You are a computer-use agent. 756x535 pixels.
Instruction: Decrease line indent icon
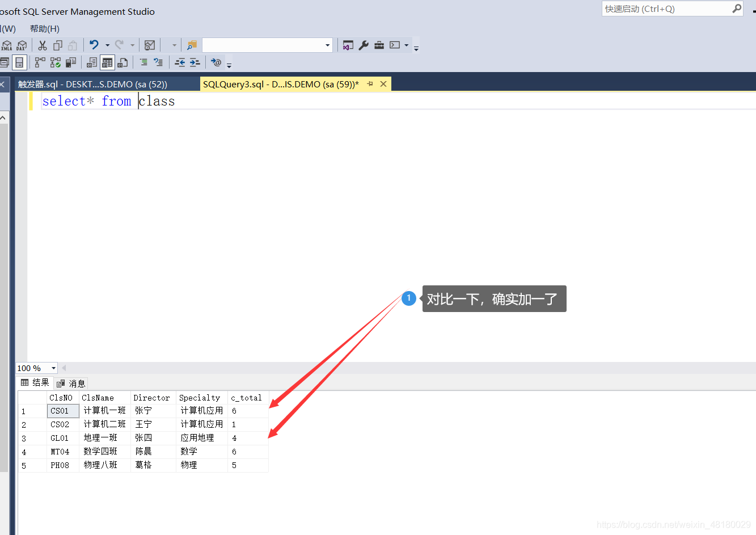click(180, 62)
